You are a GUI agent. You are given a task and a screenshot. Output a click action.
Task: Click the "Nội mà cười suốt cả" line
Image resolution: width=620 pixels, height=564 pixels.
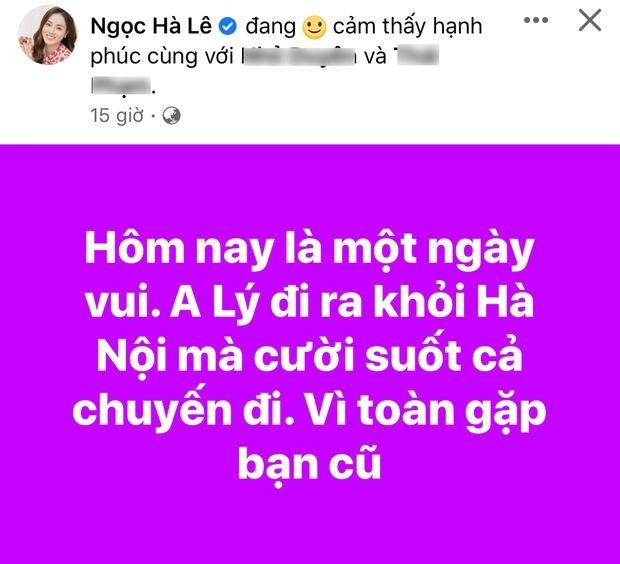click(310, 355)
